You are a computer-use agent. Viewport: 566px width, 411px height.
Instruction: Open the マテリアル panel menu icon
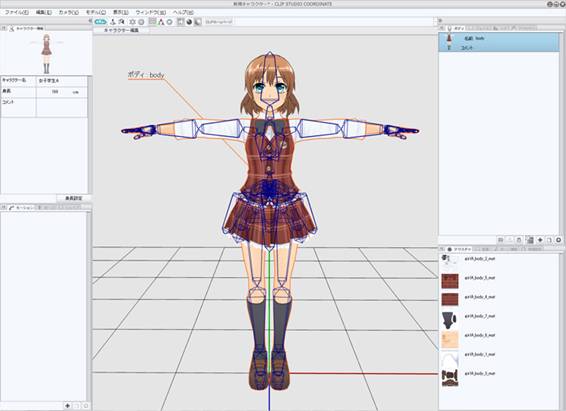441,249
